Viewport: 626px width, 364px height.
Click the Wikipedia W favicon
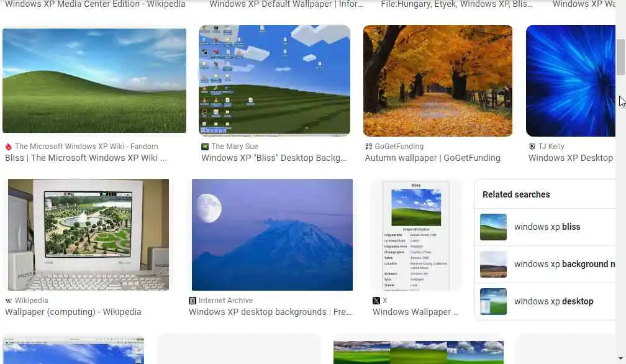[9, 301]
